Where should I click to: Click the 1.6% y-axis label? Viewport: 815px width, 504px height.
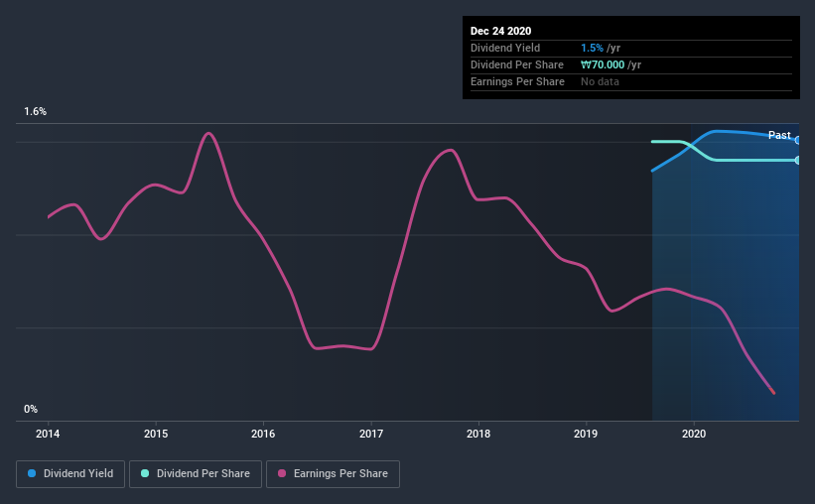[36, 112]
